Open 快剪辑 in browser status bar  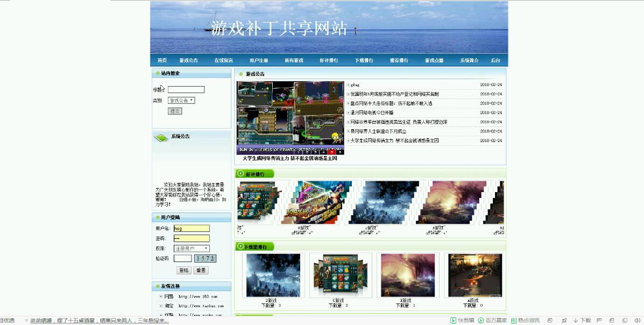(462, 321)
